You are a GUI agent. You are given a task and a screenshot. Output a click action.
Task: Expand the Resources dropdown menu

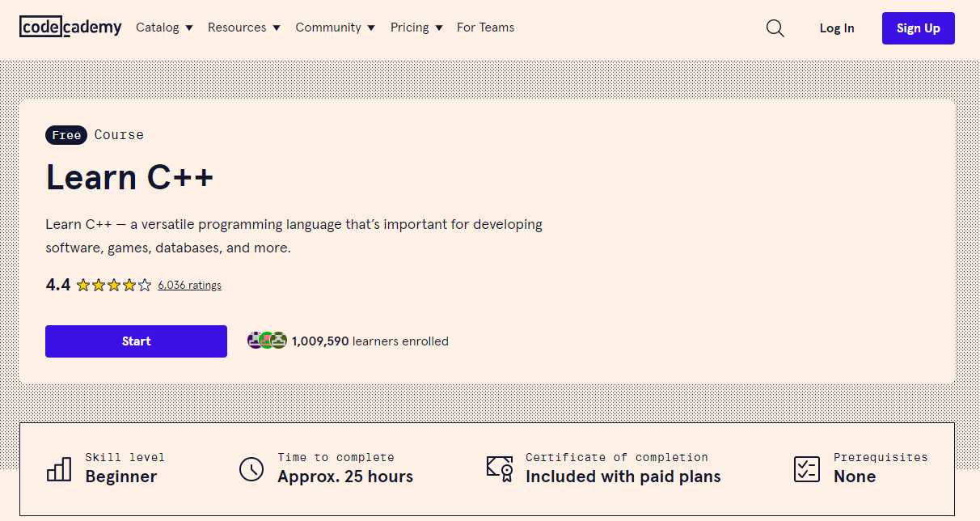pos(243,28)
